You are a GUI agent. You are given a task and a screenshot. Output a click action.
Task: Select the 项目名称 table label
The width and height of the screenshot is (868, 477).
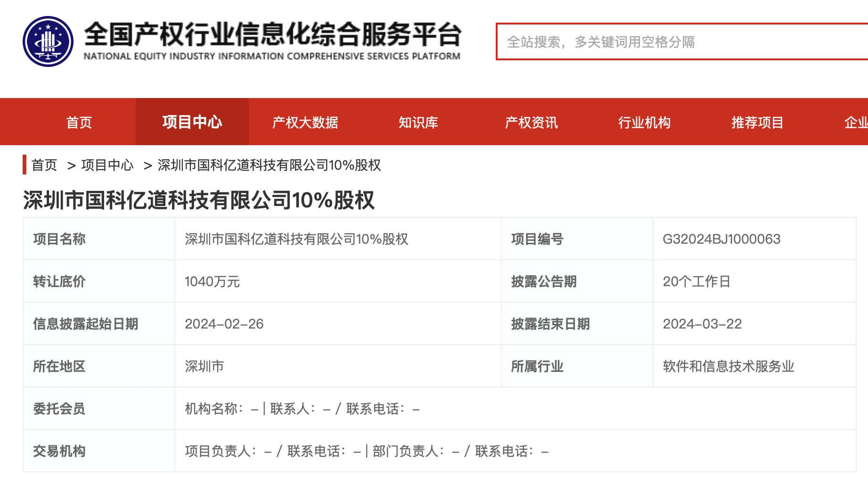click(59, 239)
